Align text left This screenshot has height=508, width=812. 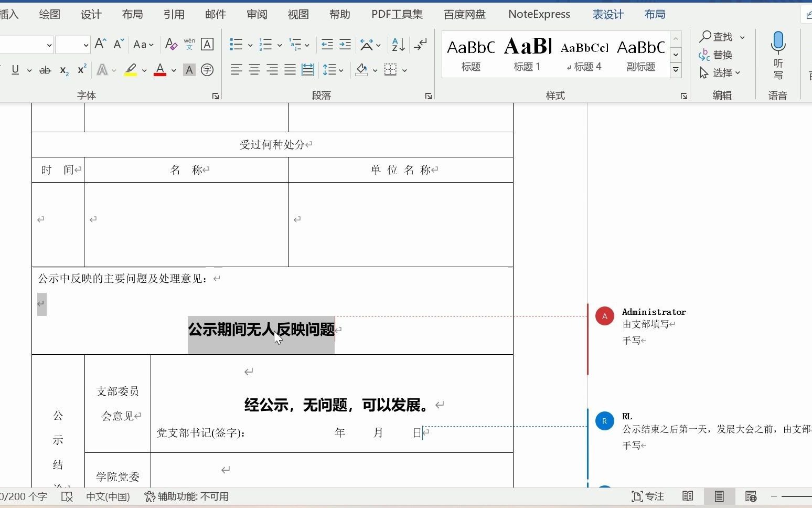click(237, 70)
